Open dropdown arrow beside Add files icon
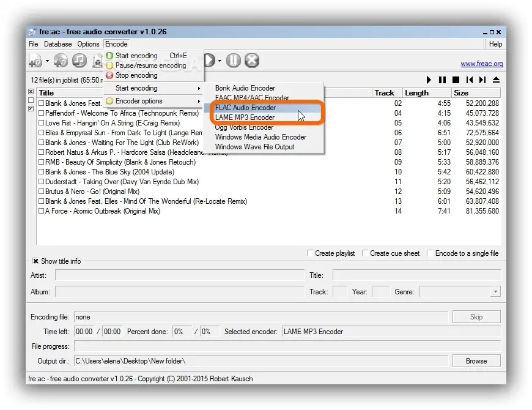The height and width of the screenshot is (410, 532). pyautogui.click(x=47, y=61)
